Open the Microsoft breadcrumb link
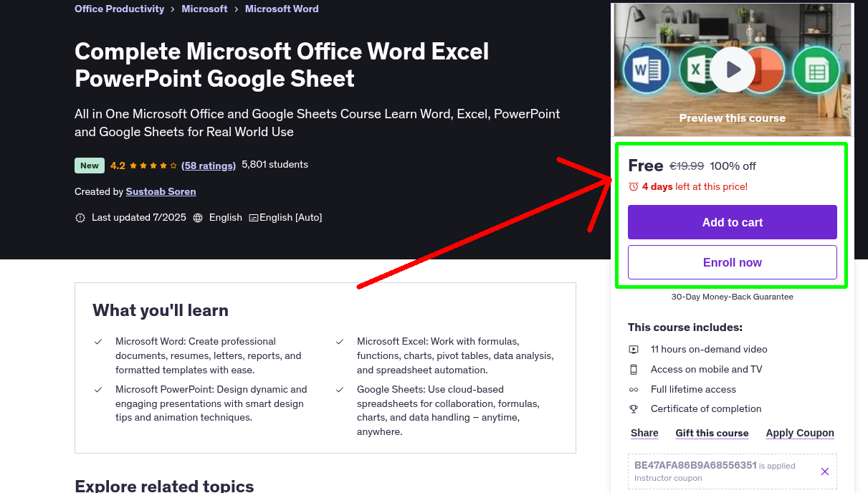This screenshot has width=868, height=493. click(204, 9)
